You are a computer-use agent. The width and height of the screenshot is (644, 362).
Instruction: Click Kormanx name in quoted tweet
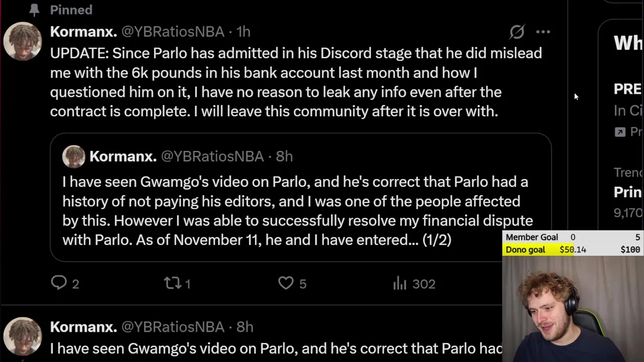tap(123, 156)
